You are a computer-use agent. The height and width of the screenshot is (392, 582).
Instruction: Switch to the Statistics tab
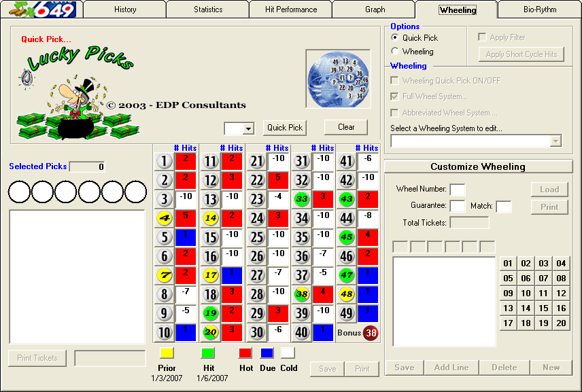pyautogui.click(x=208, y=10)
